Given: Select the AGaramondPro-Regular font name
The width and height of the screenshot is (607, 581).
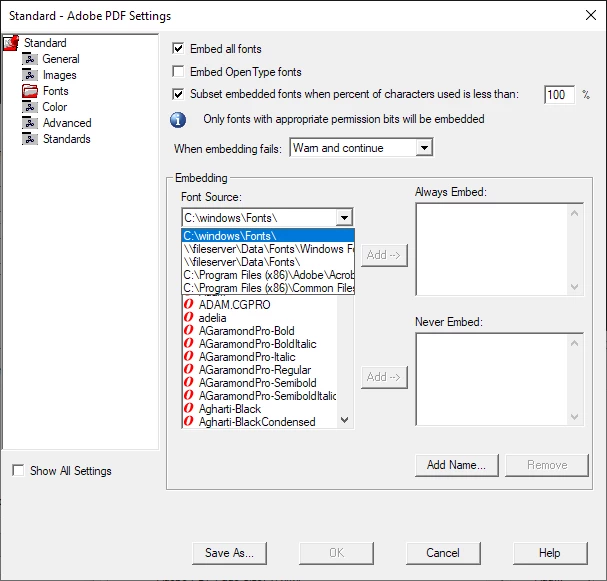Looking at the screenshot, I should click(x=255, y=370).
